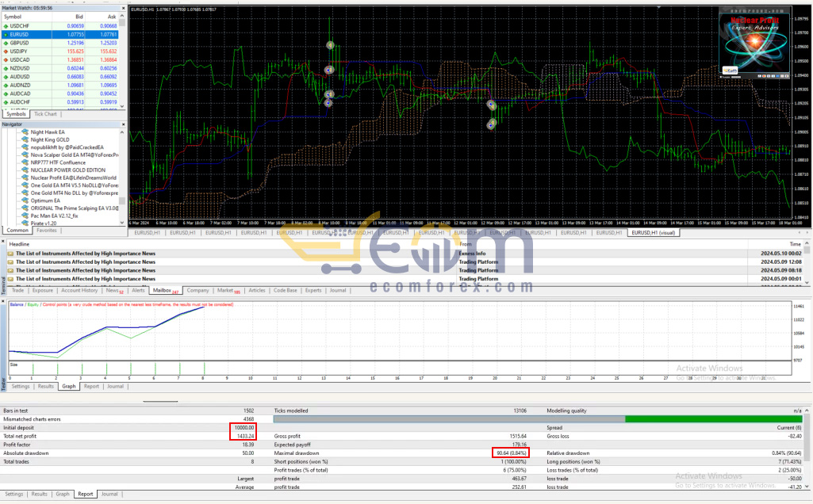
Task: Click the USDCHF symbol arrow icon in Market Watch
Action: point(6,26)
